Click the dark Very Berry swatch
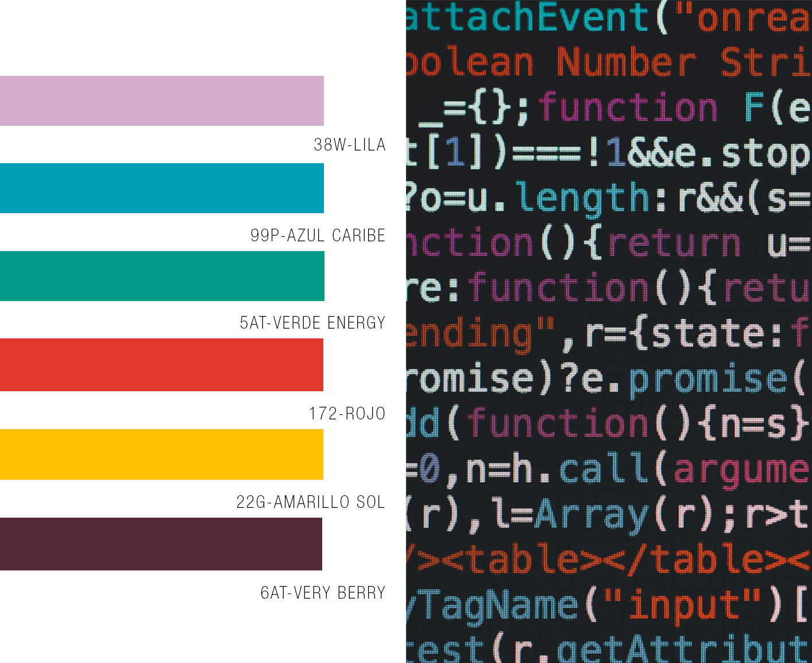812x663 pixels. pyautogui.click(x=161, y=544)
